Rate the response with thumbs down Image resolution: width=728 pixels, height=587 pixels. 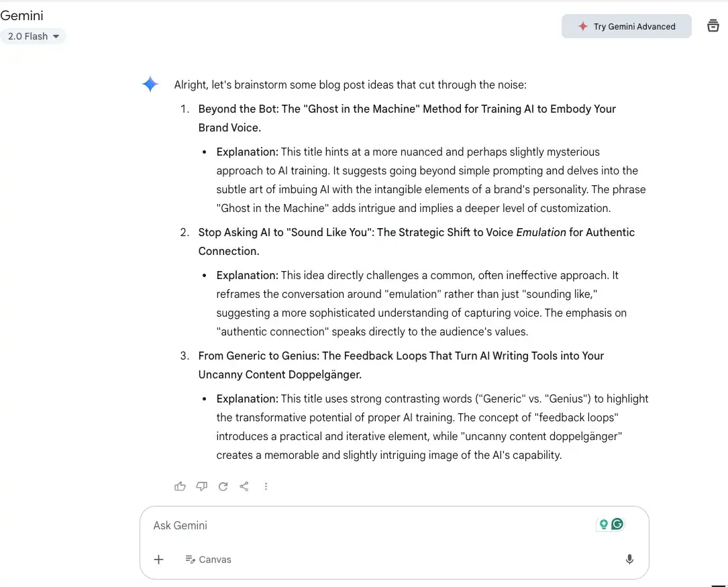pos(201,486)
